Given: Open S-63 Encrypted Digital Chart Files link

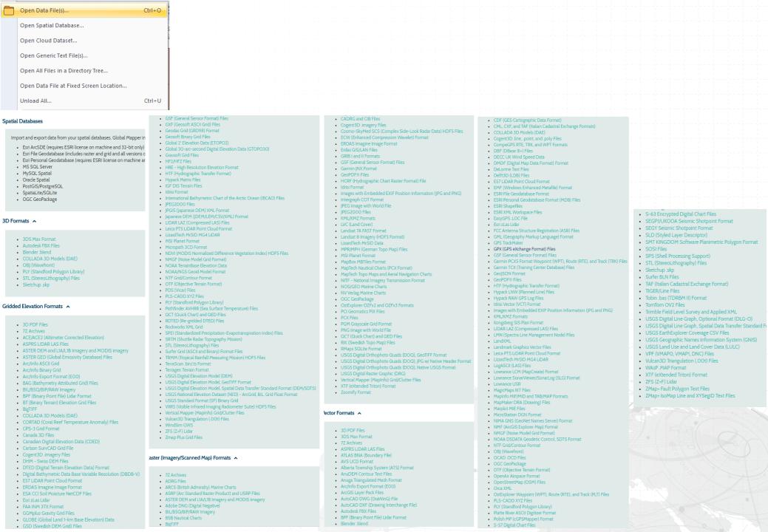Looking at the screenshot, I should [680, 214].
